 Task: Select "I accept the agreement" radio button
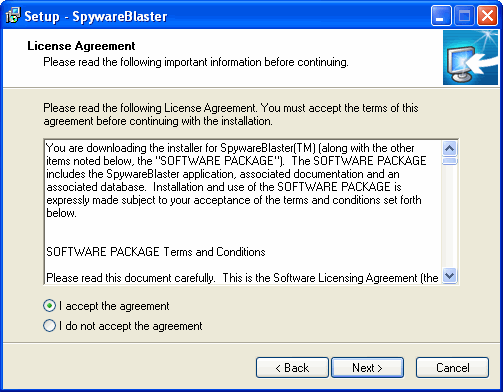click(49, 306)
